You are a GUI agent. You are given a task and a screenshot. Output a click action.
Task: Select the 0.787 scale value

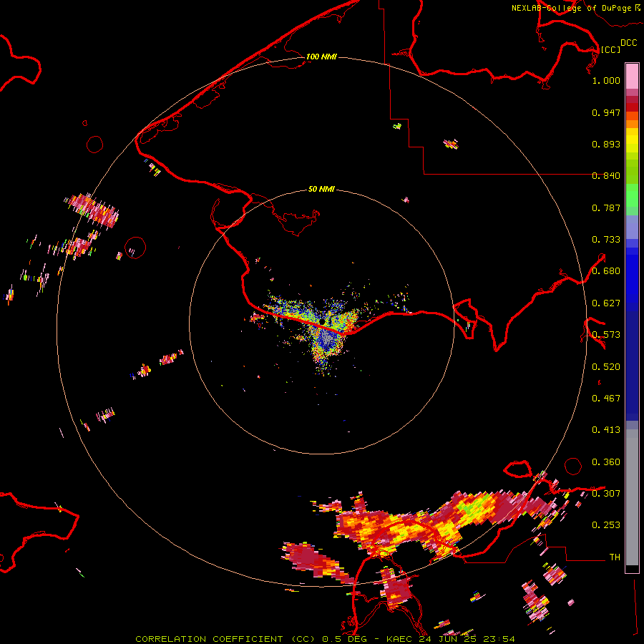pos(606,208)
